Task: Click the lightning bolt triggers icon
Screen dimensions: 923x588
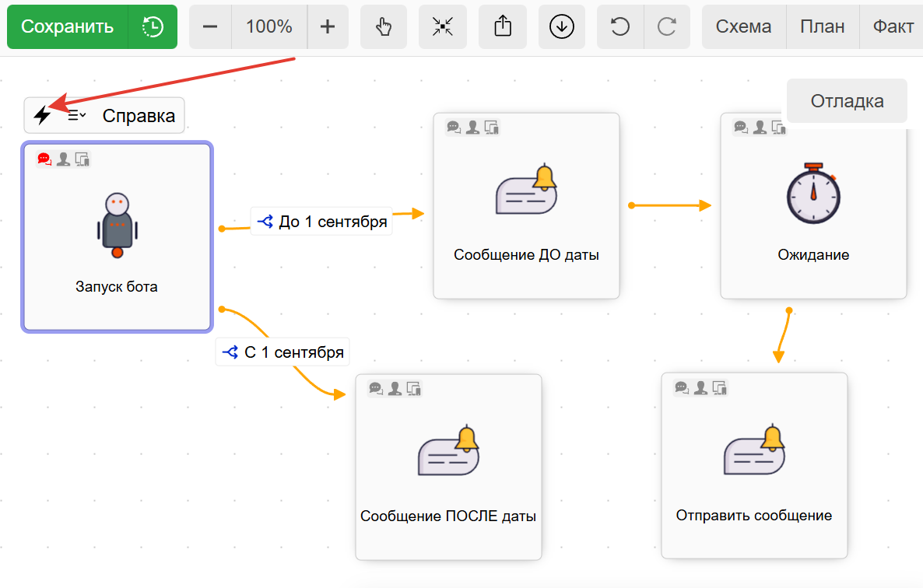Action: [x=42, y=116]
